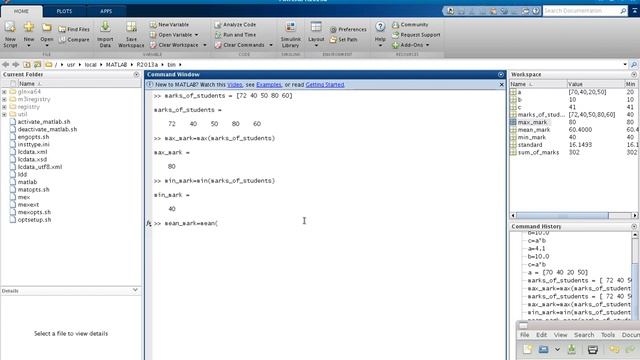640x360 pixels.
Task: Open Preferences
Action: pyautogui.click(x=348, y=29)
